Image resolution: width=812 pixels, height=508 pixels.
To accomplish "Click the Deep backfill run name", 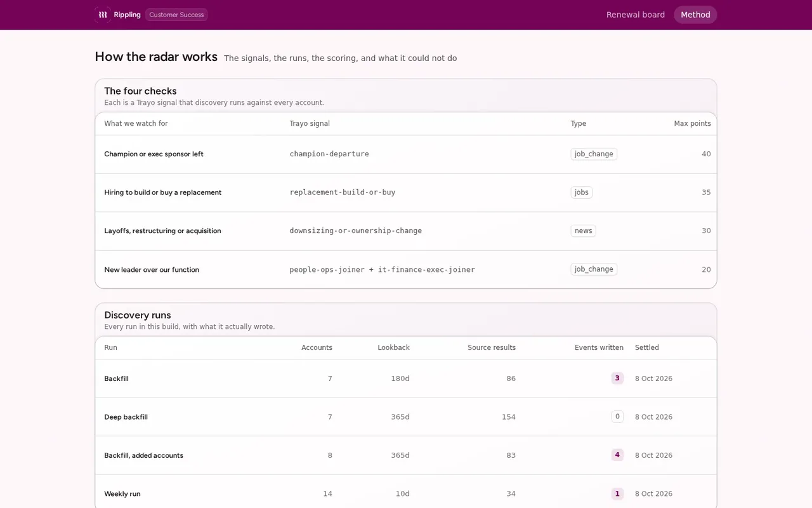I will click(126, 417).
